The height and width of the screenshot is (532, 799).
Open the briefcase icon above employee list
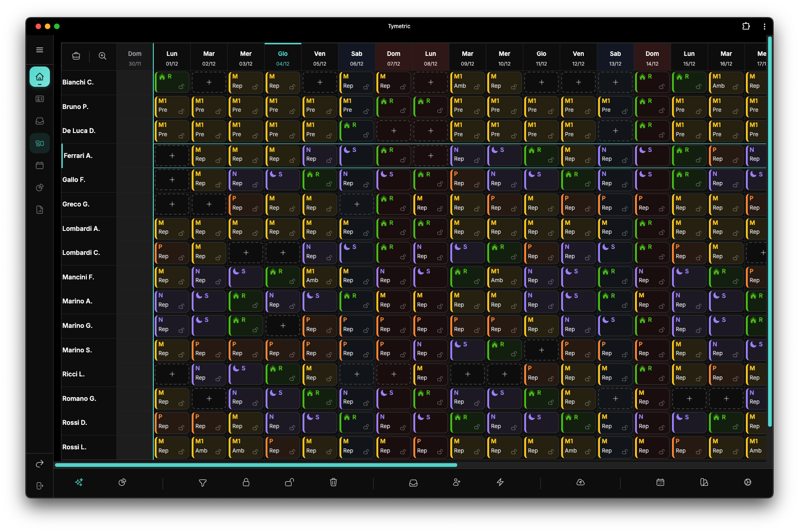point(76,56)
